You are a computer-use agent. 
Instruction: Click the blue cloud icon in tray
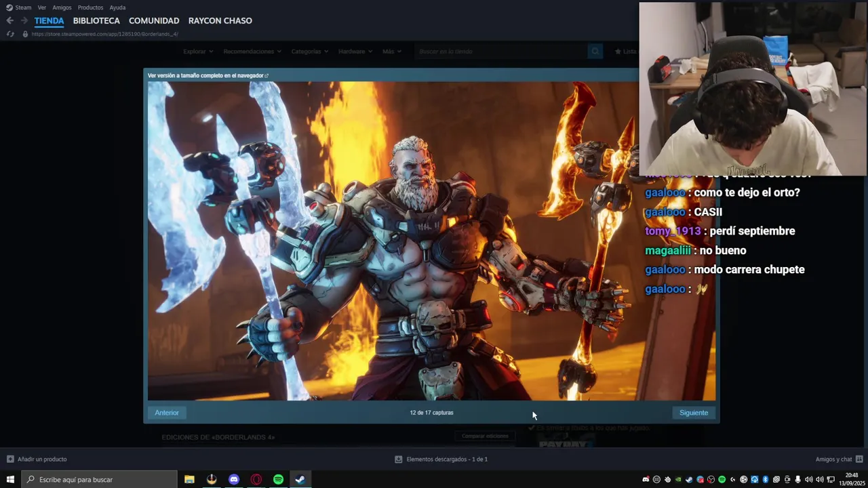(x=755, y=479)
